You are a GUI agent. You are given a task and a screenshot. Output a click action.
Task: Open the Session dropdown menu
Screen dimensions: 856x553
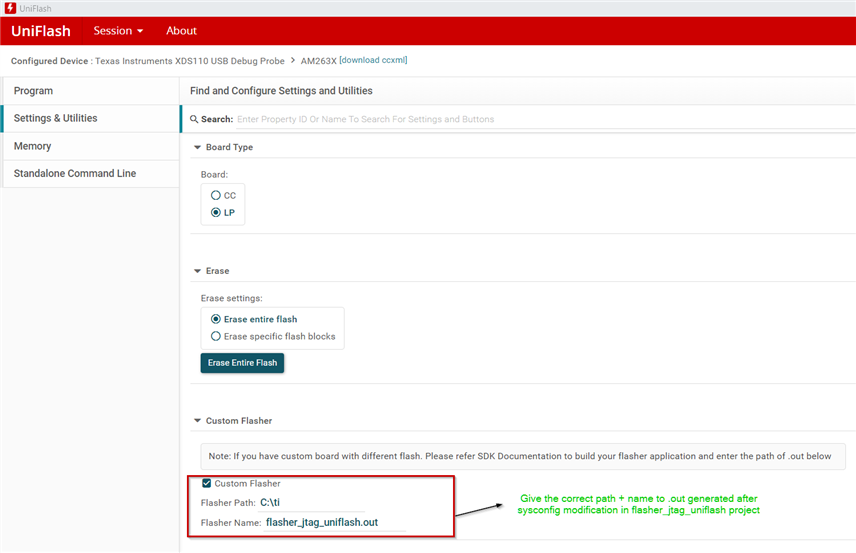pyautogui.click(x=118, y=31)
